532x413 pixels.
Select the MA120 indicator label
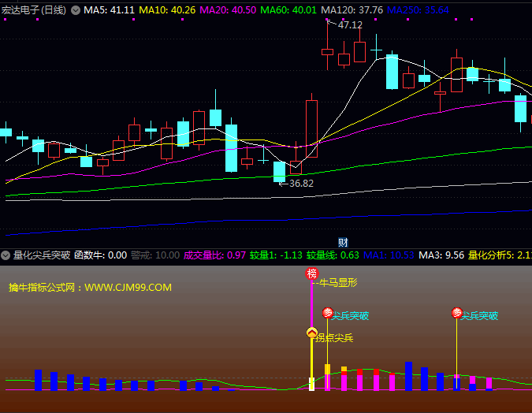pos(352,10)
